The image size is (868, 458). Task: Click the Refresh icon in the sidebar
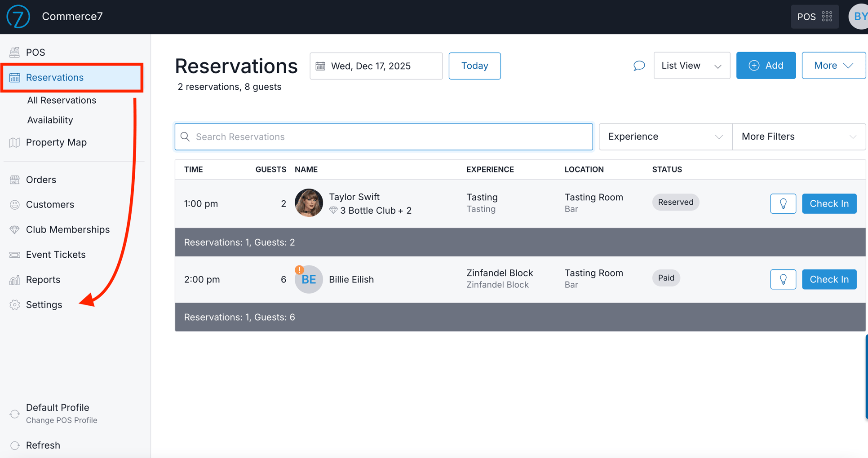(x=15, y=445)
